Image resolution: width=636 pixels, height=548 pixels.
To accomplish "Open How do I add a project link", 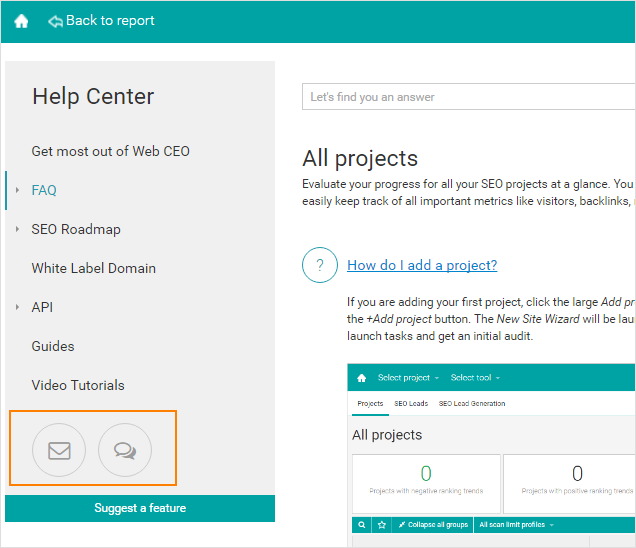I will click(422, 265).
